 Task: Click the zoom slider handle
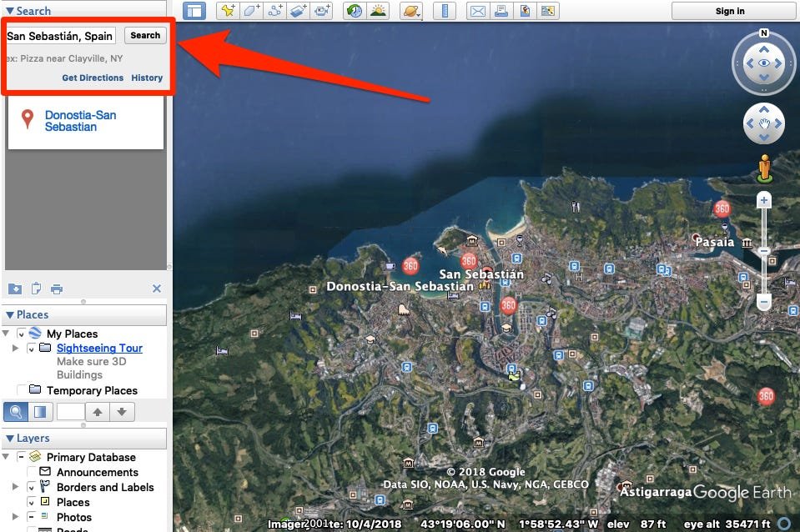point(764,250)
